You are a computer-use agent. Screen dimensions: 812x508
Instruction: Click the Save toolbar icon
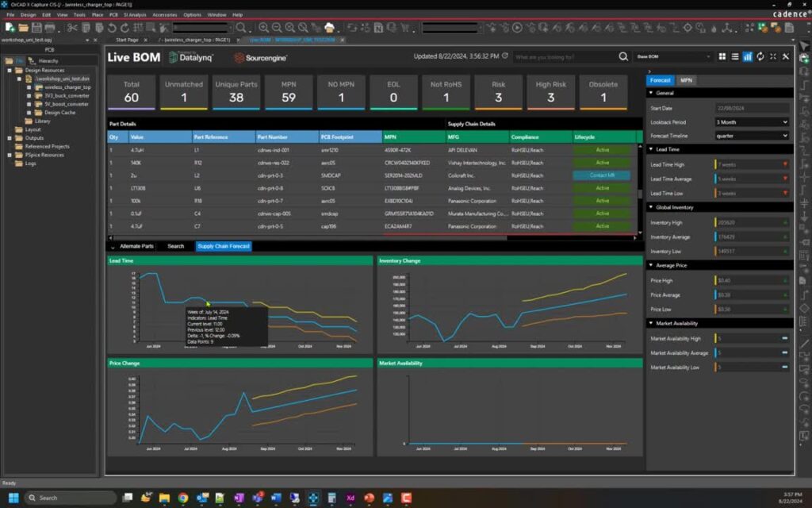click(36, 28)
